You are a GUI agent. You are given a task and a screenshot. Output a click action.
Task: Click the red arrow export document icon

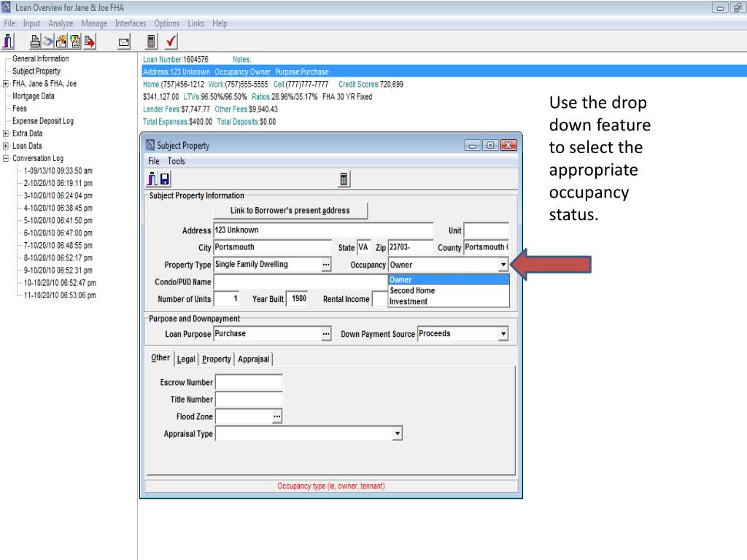tap(89, 42)
